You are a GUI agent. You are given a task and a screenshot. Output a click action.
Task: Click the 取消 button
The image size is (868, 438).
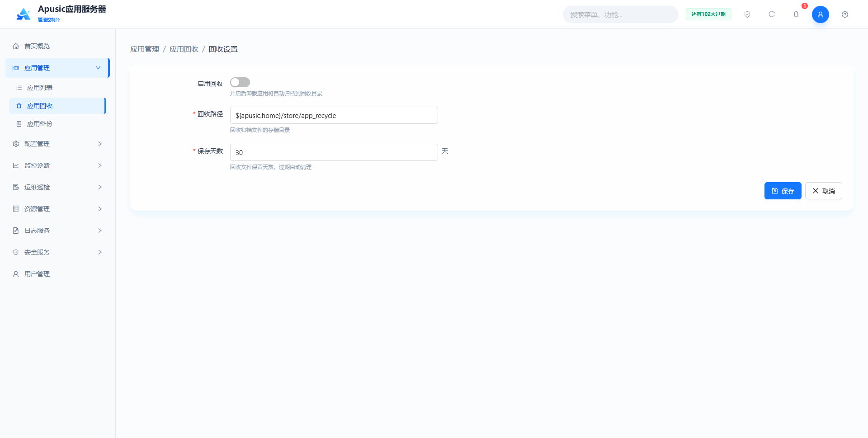click(x=823, y=191)
